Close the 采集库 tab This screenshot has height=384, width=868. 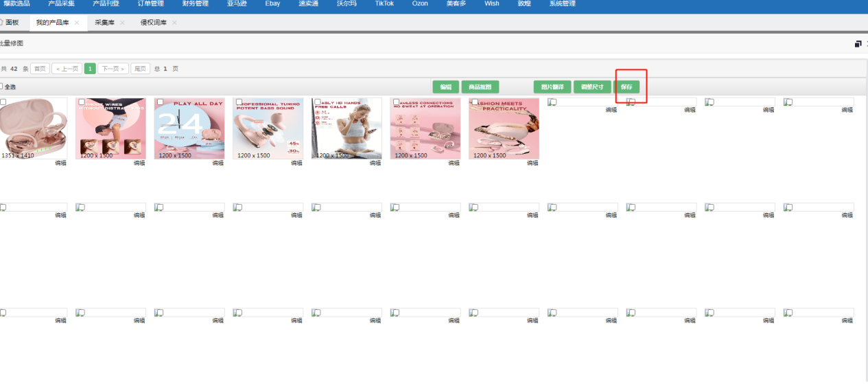122,23
